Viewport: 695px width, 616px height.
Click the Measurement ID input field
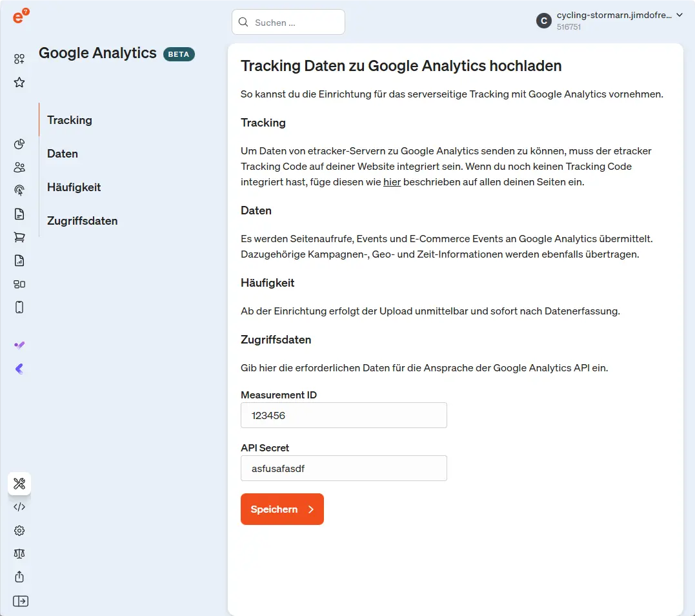pyautogui.click(x=343, y=416)
